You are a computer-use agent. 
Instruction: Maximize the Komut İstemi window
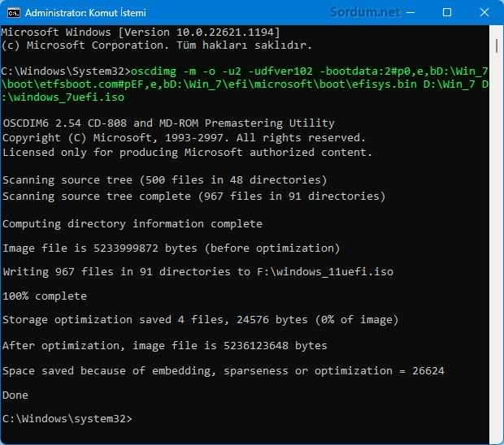(447, 12)
